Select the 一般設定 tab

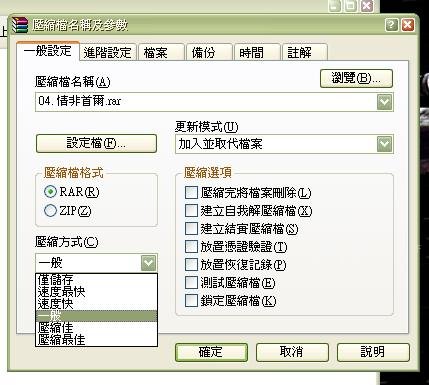click(x=48, y=51)
